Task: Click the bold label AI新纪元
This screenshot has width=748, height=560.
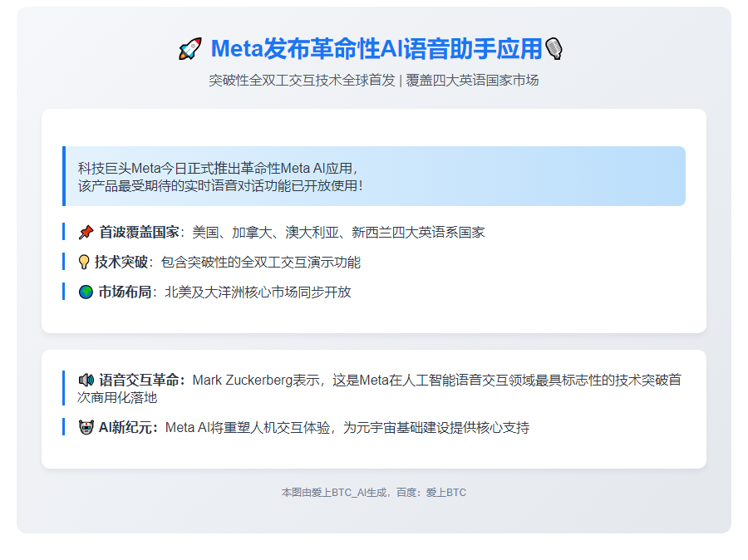Action: click(125, 427)
